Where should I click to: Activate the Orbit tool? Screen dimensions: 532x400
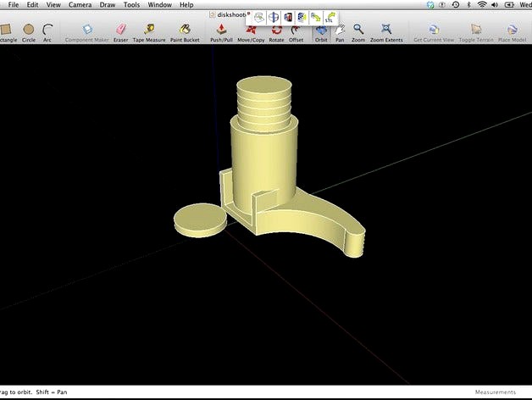click(321, 31)
